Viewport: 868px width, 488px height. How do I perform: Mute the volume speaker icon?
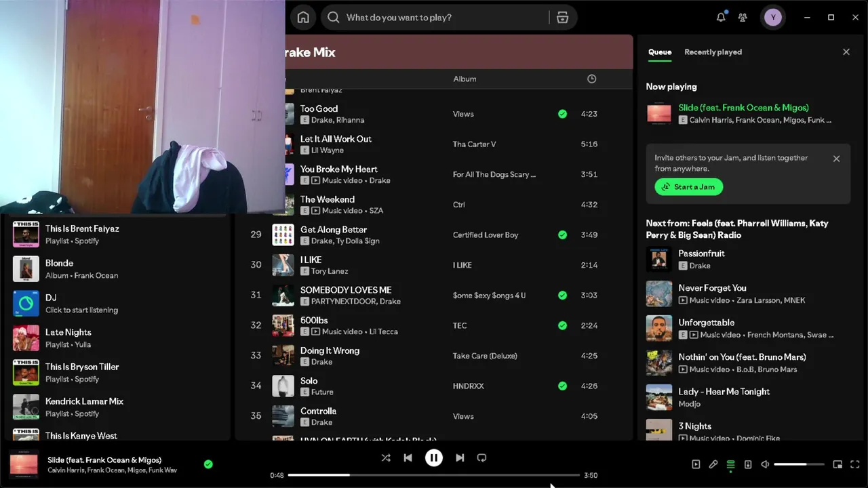[x=765, y=464]
